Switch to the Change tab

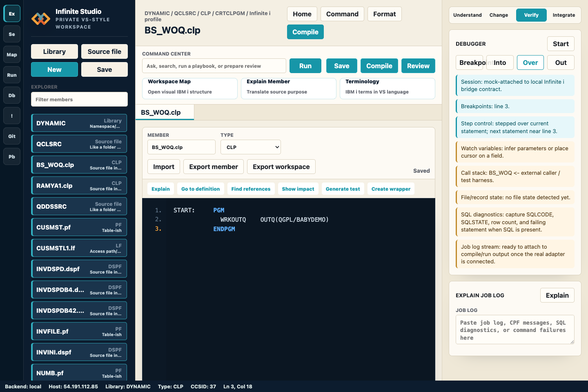[x=499, y=15]
